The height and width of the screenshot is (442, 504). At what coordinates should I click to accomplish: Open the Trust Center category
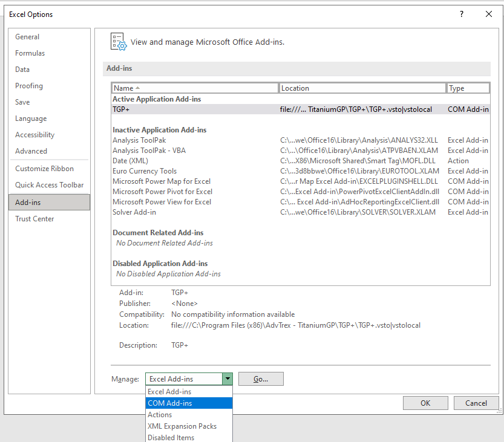[x=49, y=219]
